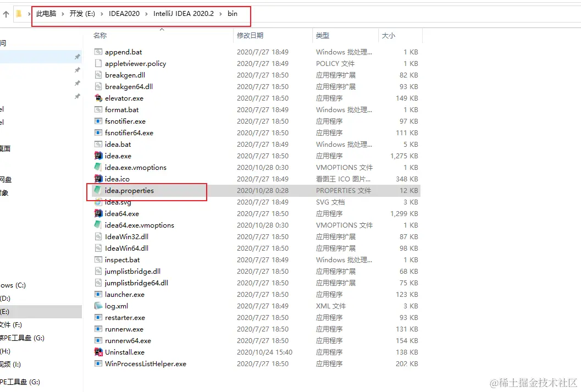Select the idea.exe.vmoptions file icon
Viewport: 581px width, 392px height.
coord(98,167)
